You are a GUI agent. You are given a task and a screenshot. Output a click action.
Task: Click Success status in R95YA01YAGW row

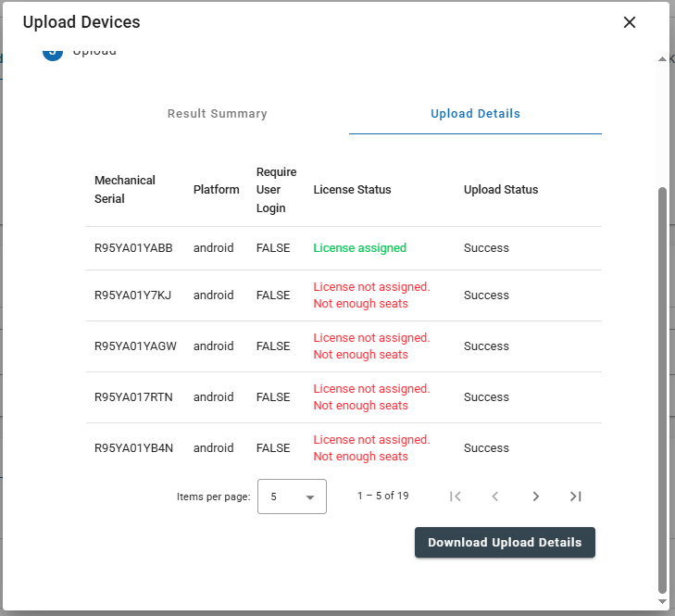click(x=486, y=346)
